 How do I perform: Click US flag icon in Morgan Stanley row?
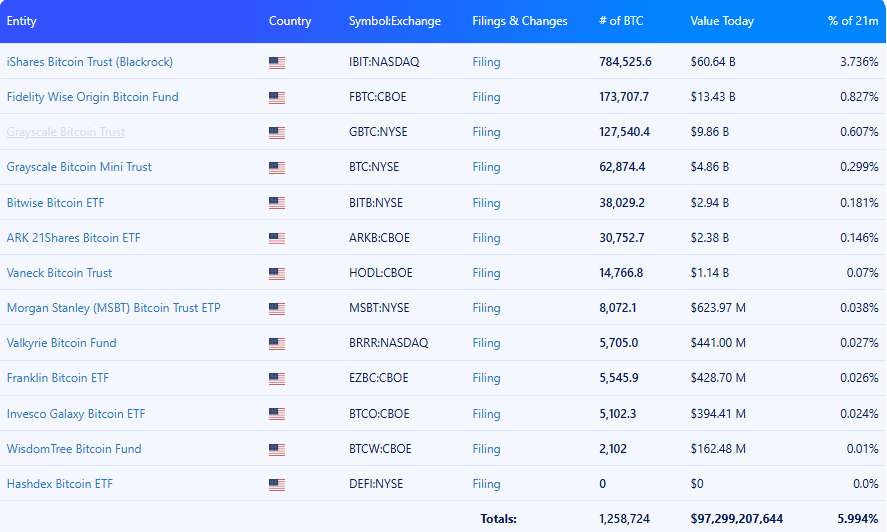point(277,309)
